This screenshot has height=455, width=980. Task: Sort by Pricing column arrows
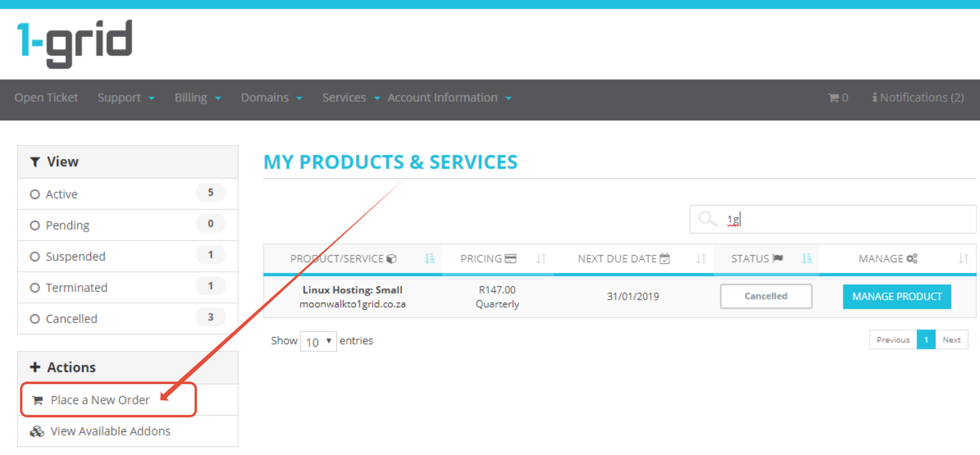click(541, 259)
